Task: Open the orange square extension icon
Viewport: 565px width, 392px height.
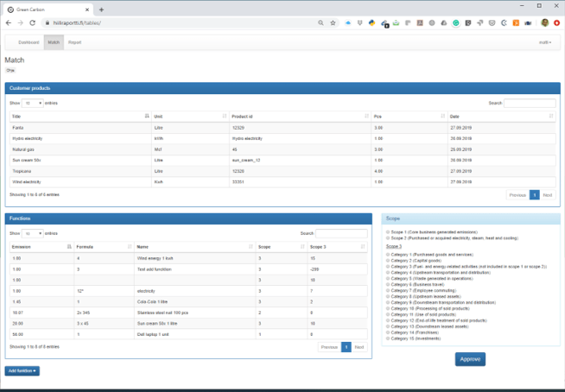Action: pyautogui.click(x=516, y=22)
